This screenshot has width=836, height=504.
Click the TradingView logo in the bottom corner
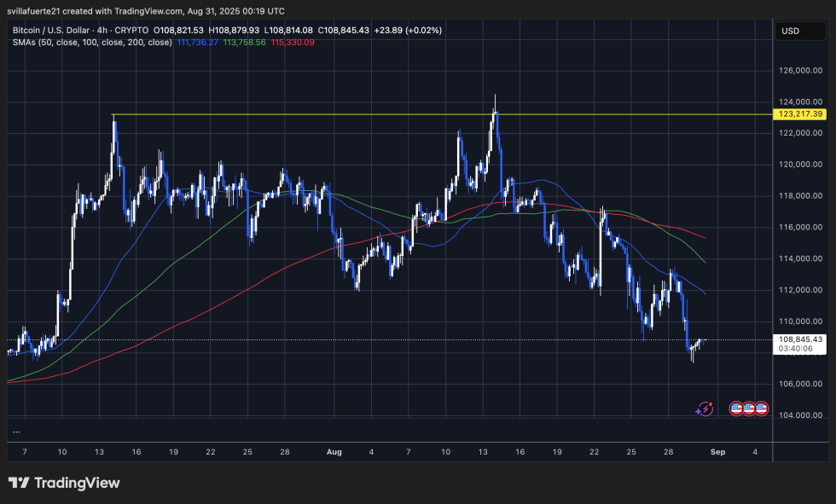click(x=64, y=483)
